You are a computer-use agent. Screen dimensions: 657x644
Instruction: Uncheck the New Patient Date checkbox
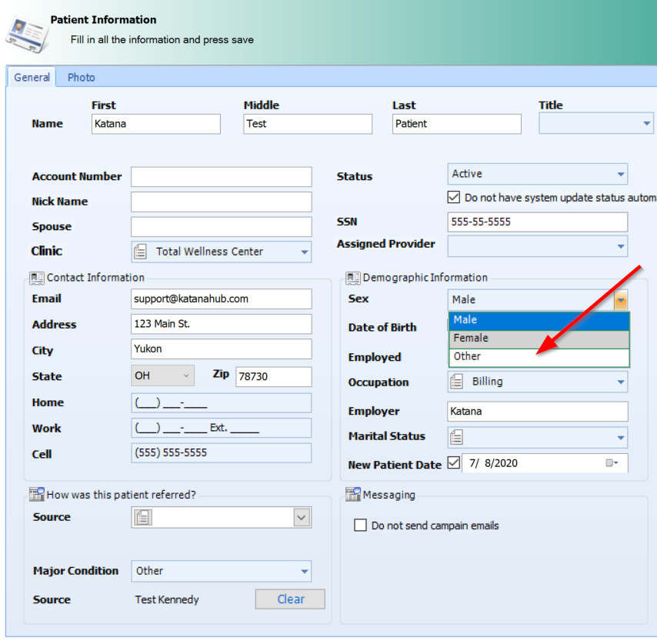(x=454, y=463)
